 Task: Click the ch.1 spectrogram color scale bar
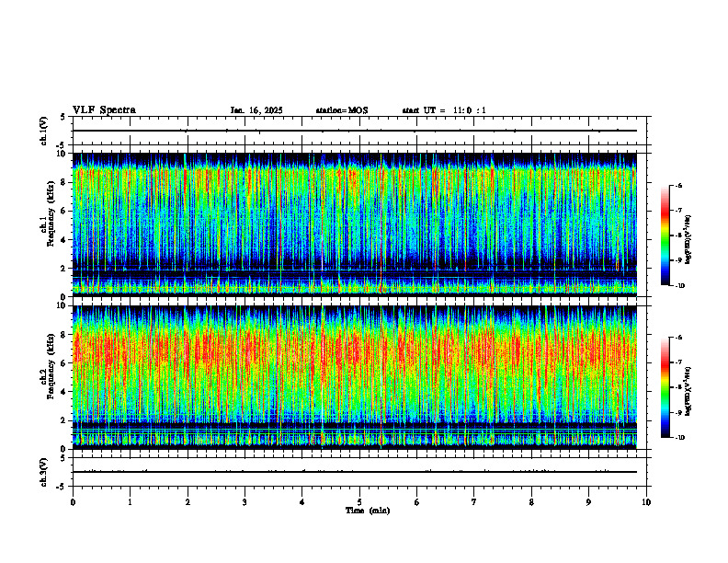pos(665,236)
